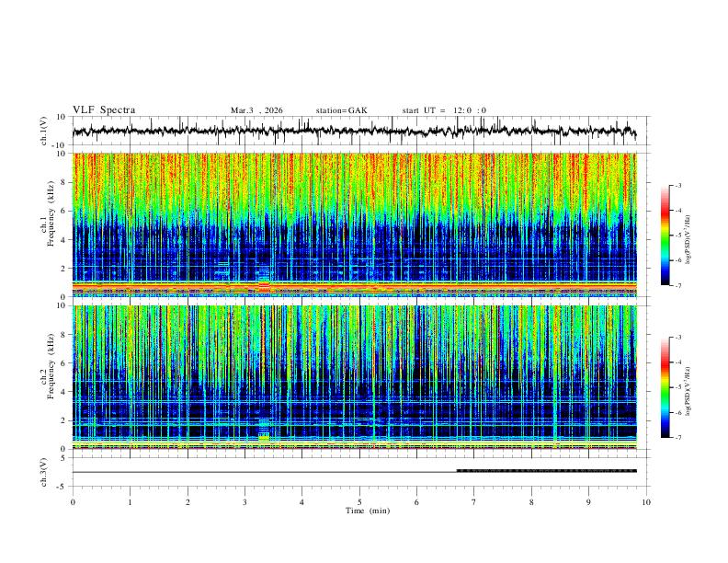Click the "ch.3(V)" axis label
This screenshot has width=728, height=563.
(44, 472)
